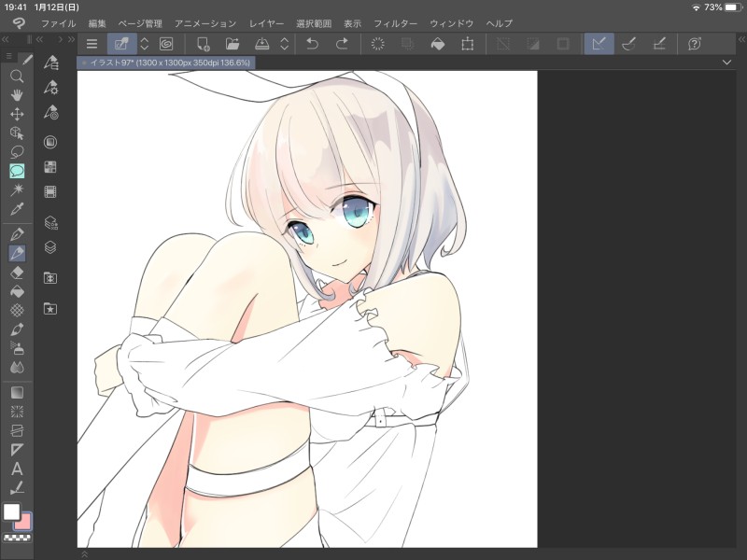Select the Hand move-view tool
This screenshot has height=560, width=747.
point(17,95)
